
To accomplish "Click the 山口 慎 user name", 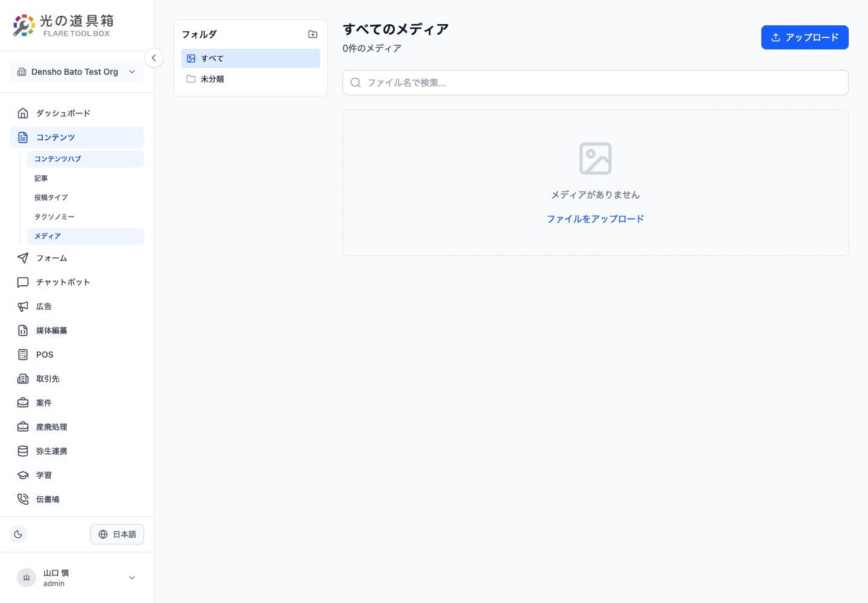I will 56,573.
